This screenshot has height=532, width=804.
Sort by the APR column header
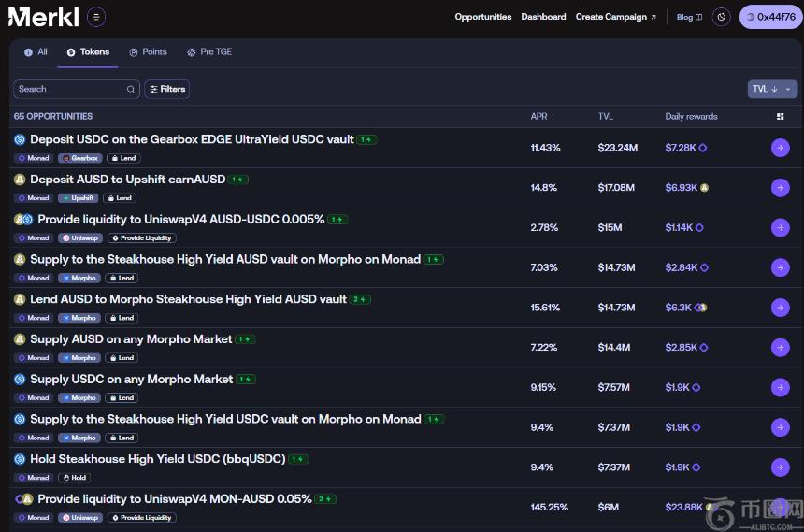539,117
